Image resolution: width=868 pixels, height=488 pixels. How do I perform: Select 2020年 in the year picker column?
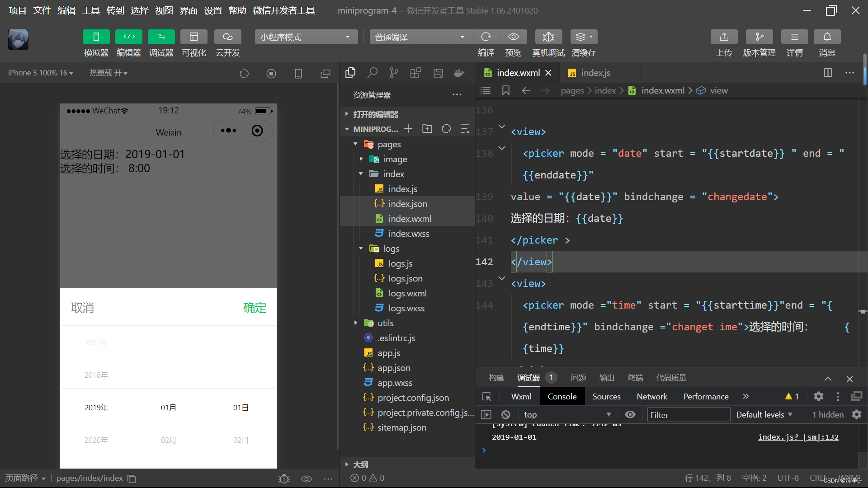pyautogui.click(x=96, y=440)
